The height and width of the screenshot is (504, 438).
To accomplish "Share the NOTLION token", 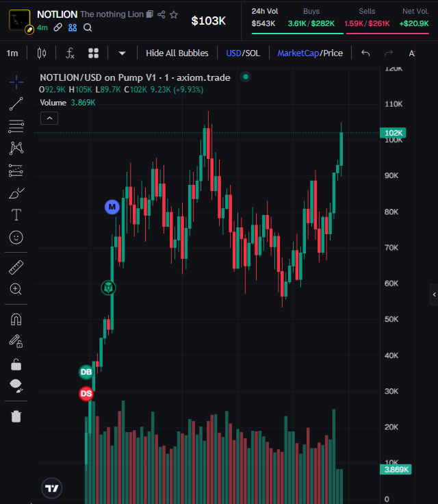I will [x=162, y=14].
